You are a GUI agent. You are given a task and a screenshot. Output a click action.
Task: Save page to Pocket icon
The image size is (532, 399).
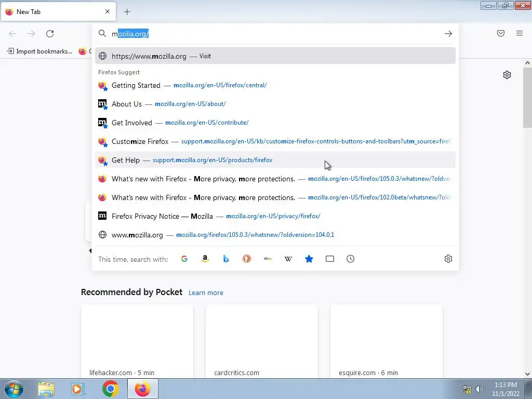(x=501, y=33)
